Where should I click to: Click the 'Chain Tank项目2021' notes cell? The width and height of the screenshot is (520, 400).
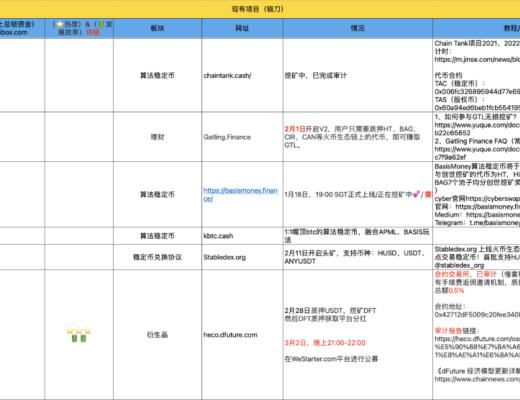click(476, 75)
